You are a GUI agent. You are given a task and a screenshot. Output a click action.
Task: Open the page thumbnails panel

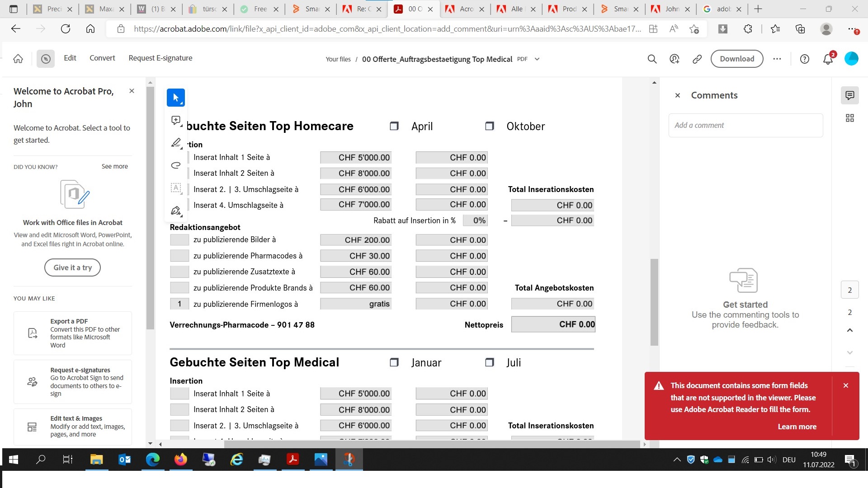(849, 117)
